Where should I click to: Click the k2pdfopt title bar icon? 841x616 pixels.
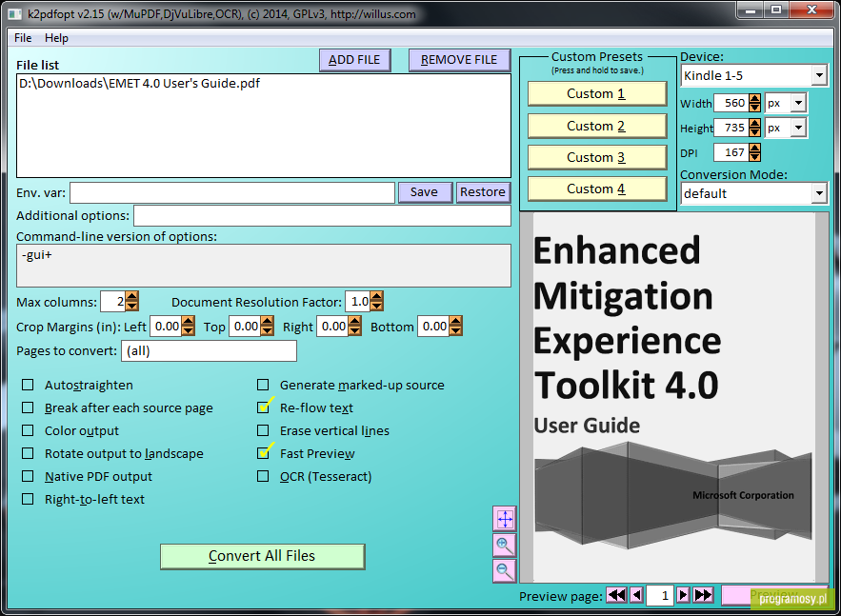coord(14,14)
